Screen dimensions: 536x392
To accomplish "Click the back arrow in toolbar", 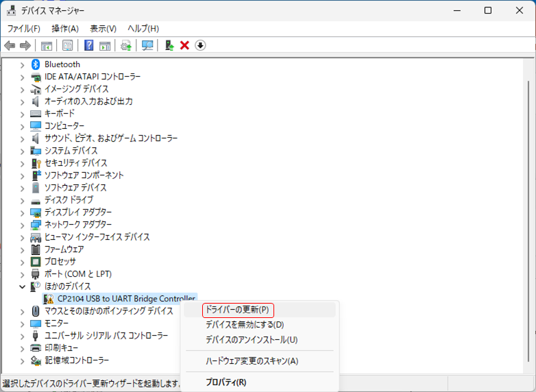I will click(10, 45).
